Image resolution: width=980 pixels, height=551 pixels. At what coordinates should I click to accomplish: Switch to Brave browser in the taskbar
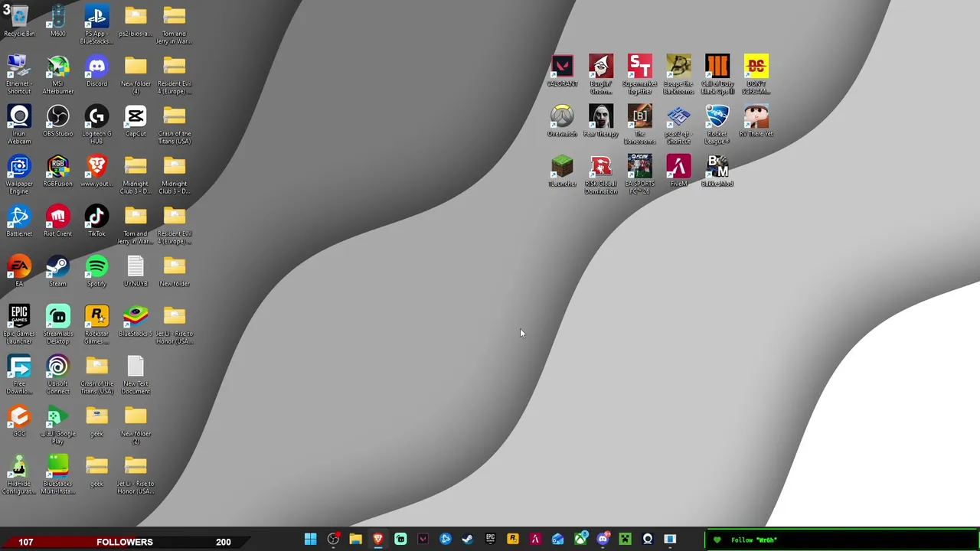(377, 540)
